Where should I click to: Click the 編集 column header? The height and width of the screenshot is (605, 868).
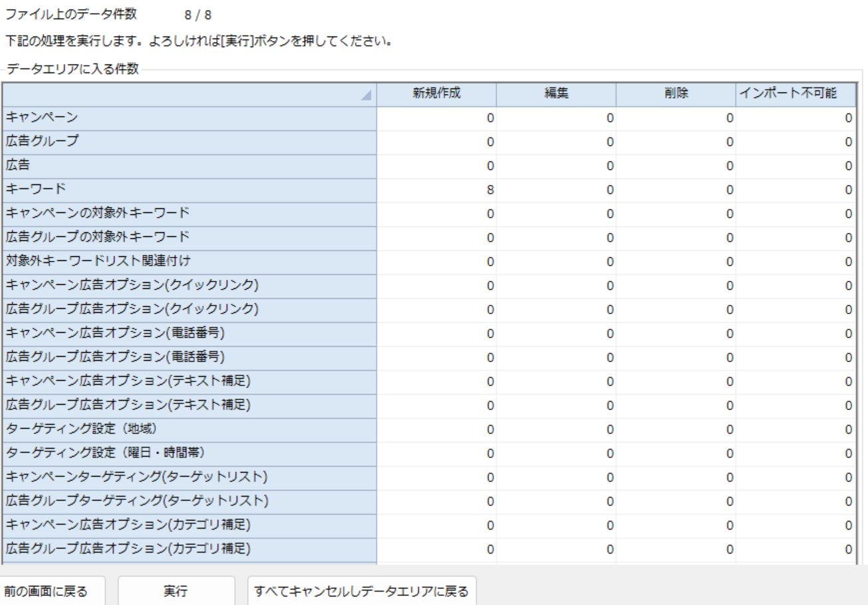tap(556, 95)
